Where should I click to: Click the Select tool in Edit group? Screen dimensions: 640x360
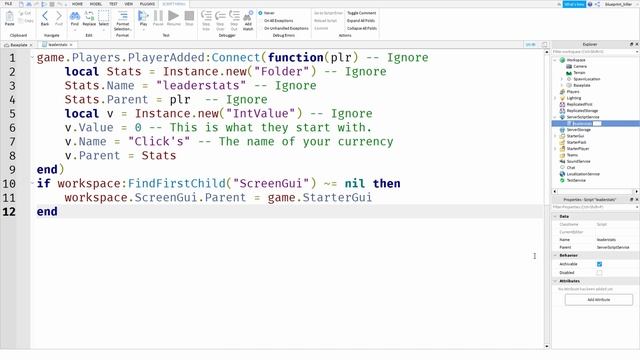tap(104, 18)
